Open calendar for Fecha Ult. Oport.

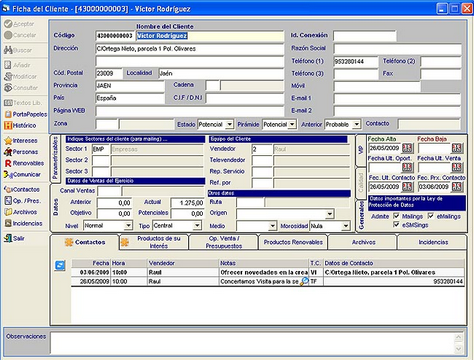point(407,167)
